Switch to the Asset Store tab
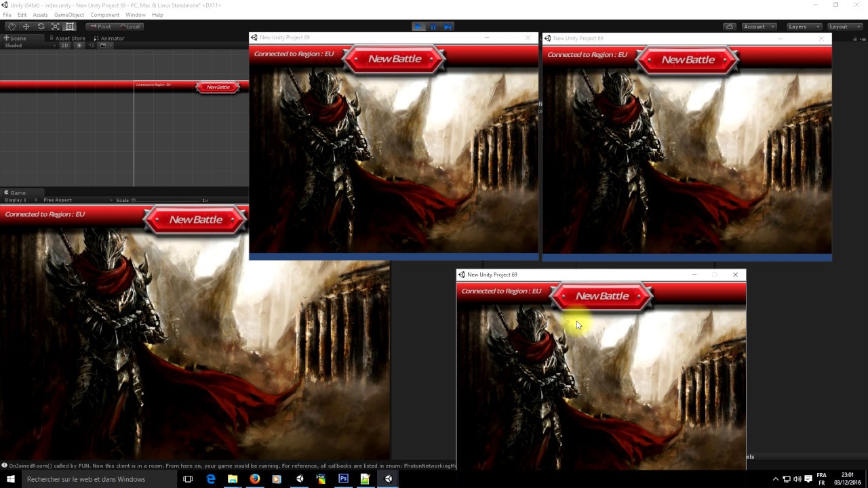 [x=68, y=38]
